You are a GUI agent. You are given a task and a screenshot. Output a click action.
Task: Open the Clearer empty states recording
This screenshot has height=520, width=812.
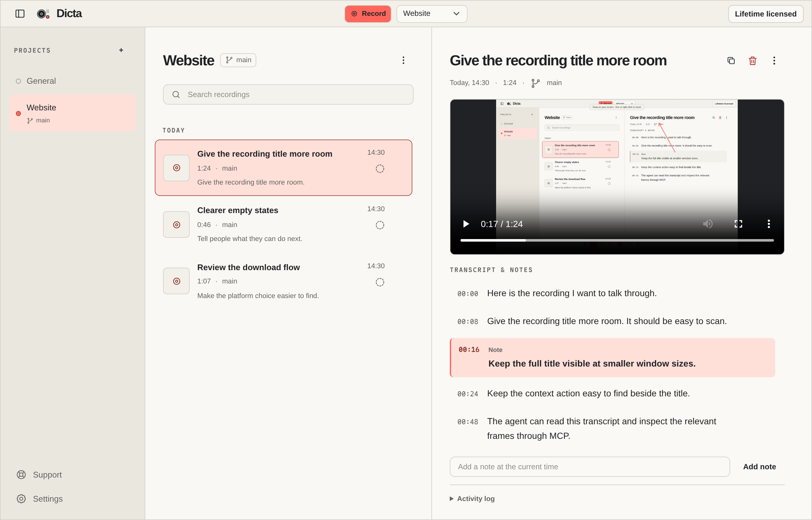click(283, 224)
